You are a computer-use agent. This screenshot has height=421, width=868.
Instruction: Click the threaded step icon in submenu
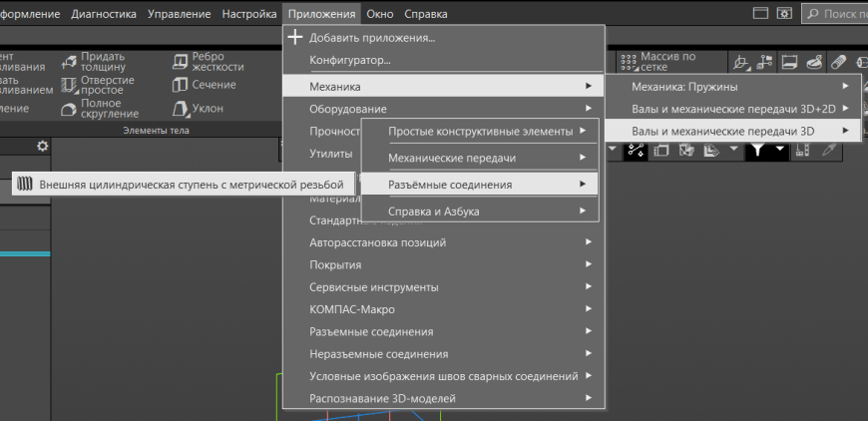[24, 184]
